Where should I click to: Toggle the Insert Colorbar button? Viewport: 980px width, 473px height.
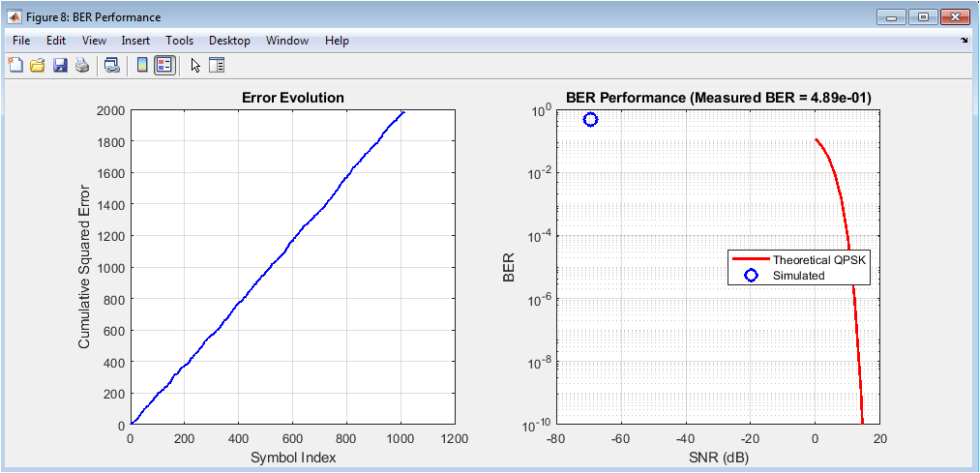pos(142,66)
